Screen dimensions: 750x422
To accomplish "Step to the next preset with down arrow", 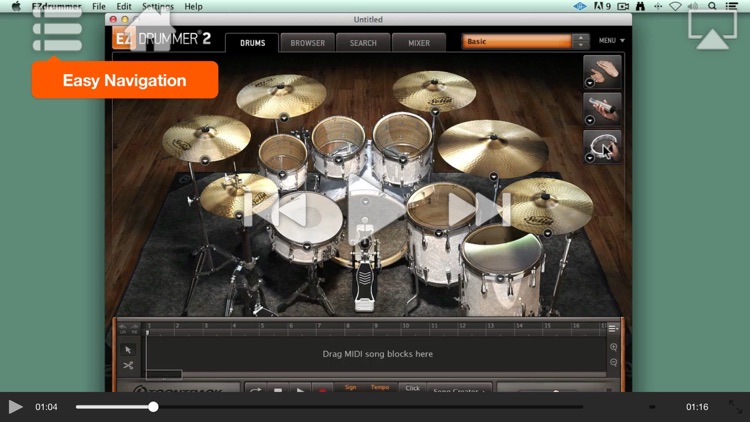I will pos(581,45).
